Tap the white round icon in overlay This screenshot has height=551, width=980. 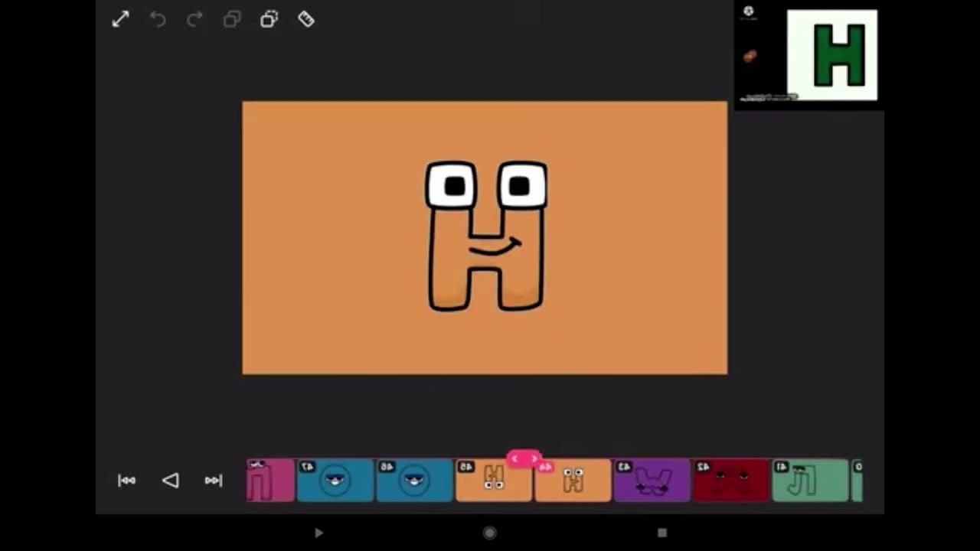click(749, 11)
